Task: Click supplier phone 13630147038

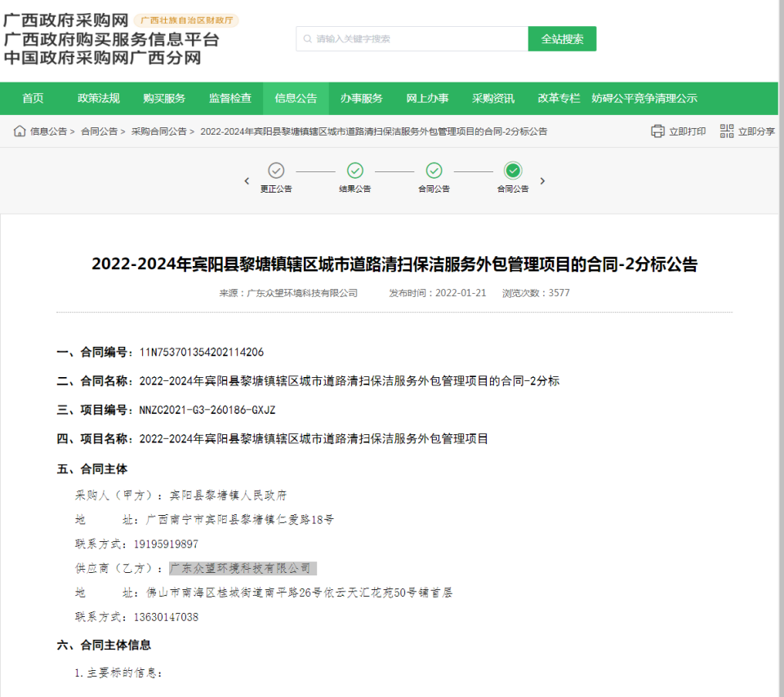Action: point(166,617)
